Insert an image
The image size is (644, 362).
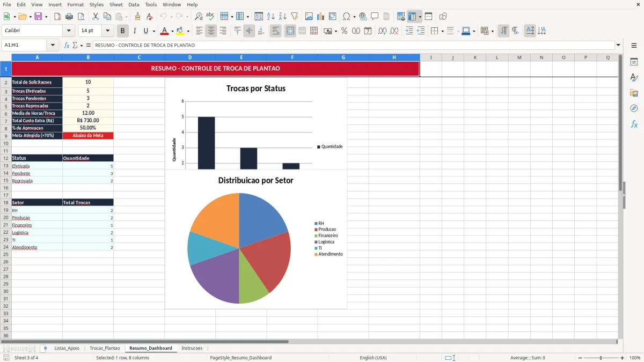(309, 16)
